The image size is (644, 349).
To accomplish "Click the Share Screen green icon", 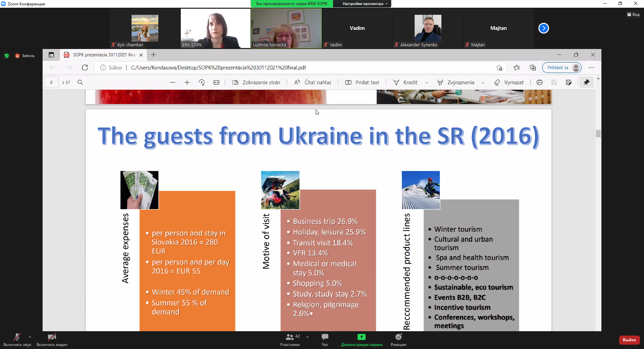I will (x=361, y=337).
